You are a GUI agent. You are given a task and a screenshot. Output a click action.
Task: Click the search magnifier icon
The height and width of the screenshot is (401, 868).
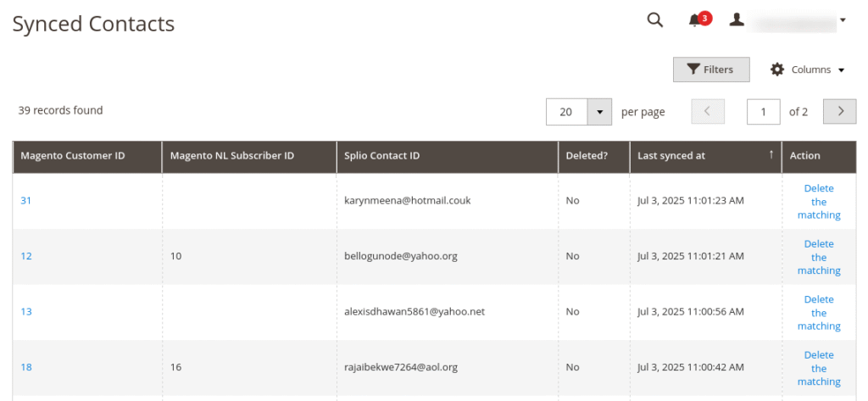tap(654, 20)
